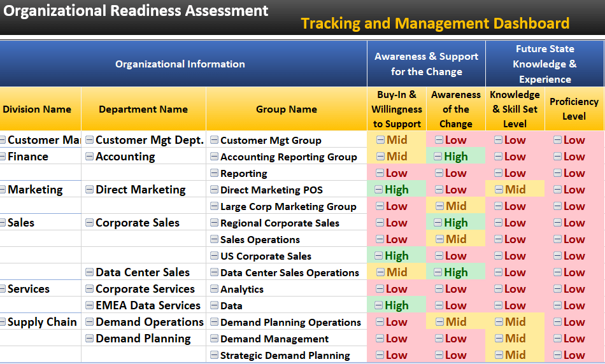Collapse the Regional Corporate Sales group
The width and height of the screenshot is (605, 364).
pos(214,223)
